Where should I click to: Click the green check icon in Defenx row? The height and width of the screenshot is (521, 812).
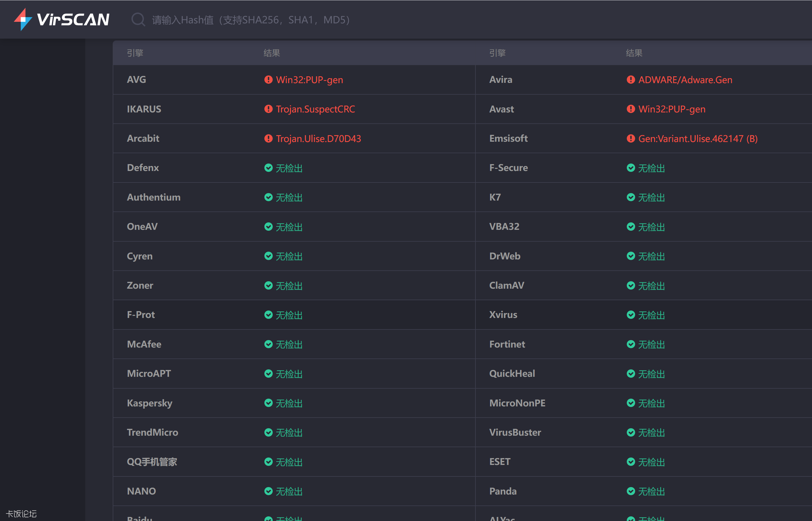[x=268, y=168]
